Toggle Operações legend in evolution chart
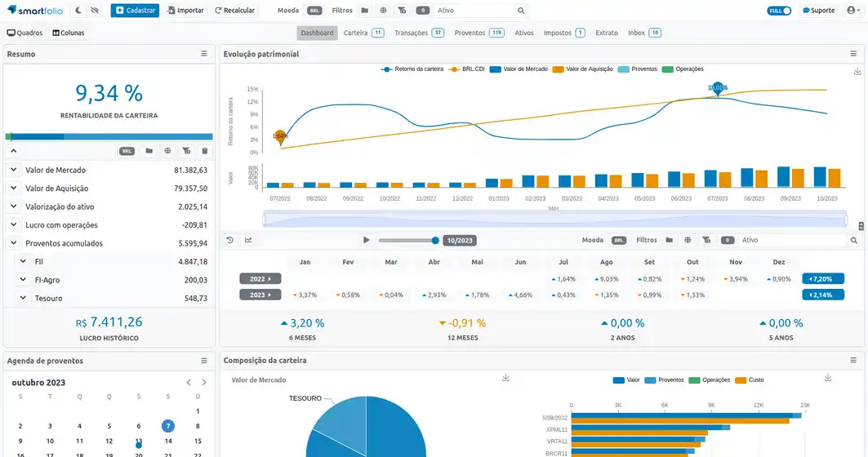Screen dimensions: 868x457 pos(683,69)
